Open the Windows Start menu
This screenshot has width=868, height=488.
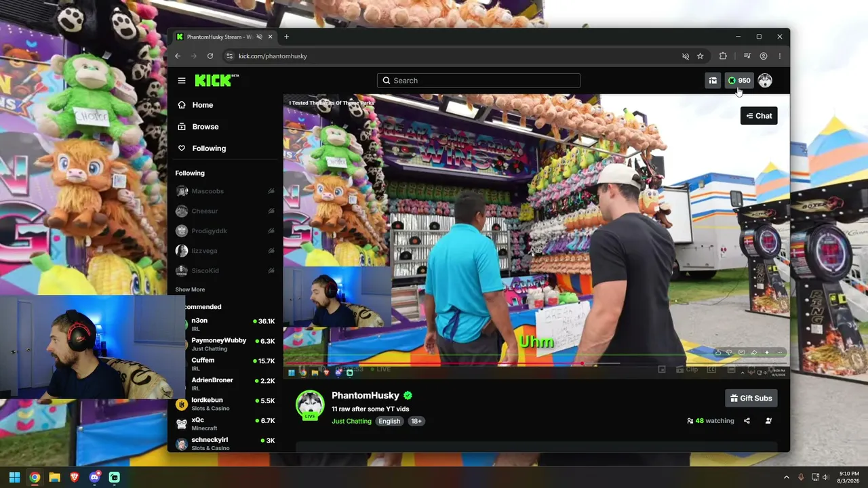tap(14, 477)
